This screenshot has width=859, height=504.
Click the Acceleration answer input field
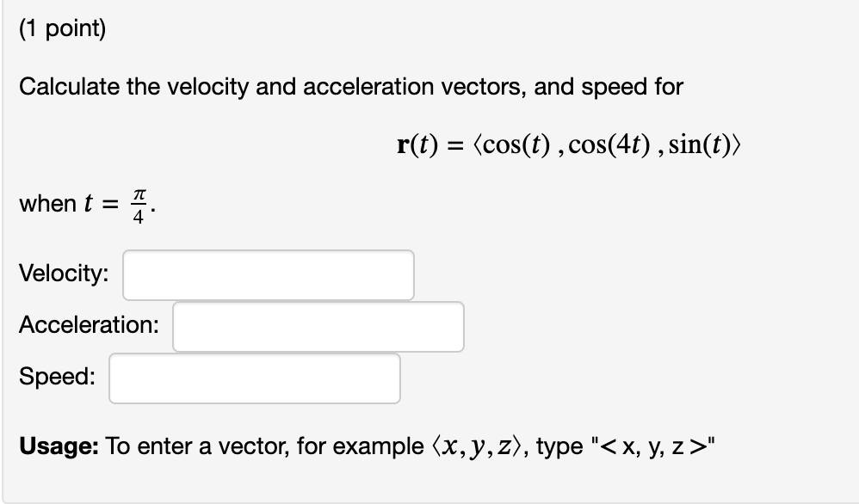(x=318, y=326)
